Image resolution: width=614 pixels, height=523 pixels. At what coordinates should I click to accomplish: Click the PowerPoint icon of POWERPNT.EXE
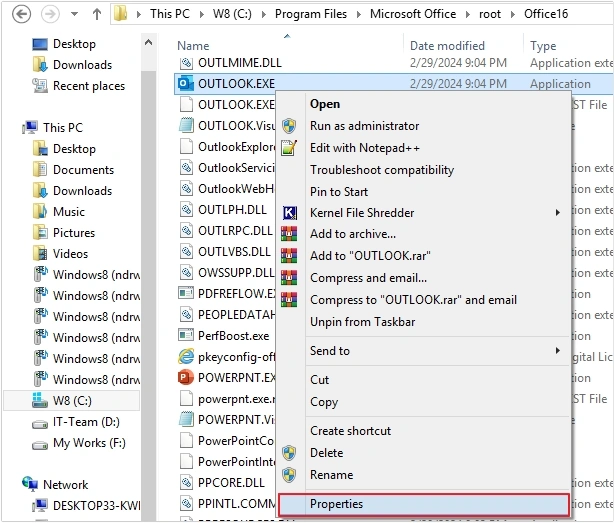(186, 378)
